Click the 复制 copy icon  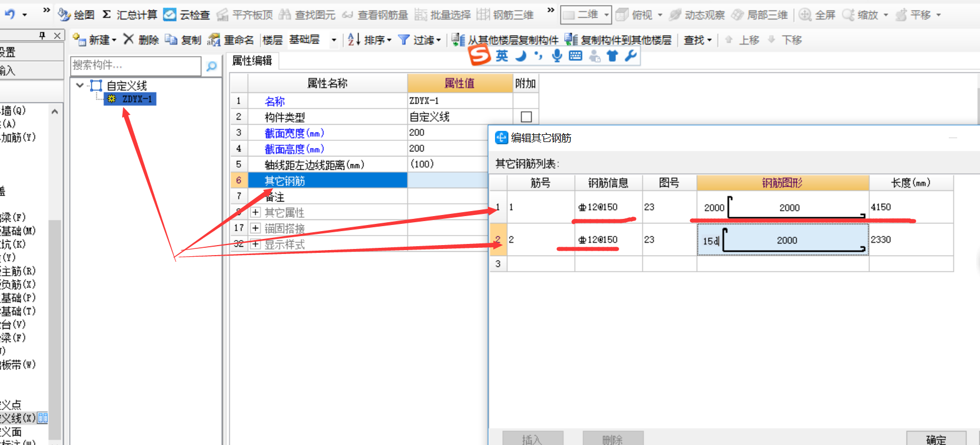171,40
